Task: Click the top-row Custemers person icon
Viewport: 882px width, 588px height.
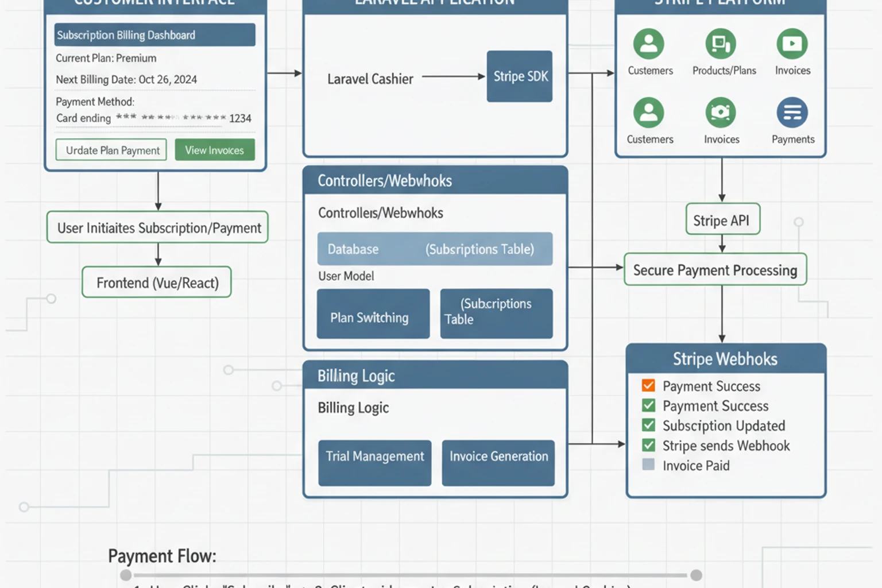Action: coord(649,44)
